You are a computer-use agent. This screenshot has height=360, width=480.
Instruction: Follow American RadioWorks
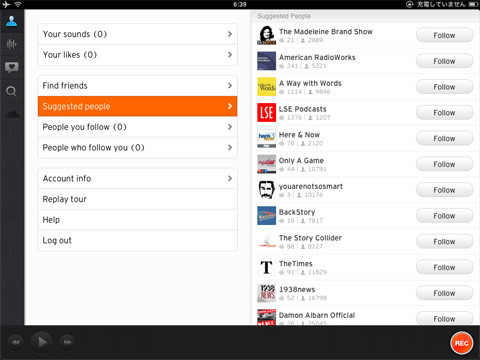444,61
